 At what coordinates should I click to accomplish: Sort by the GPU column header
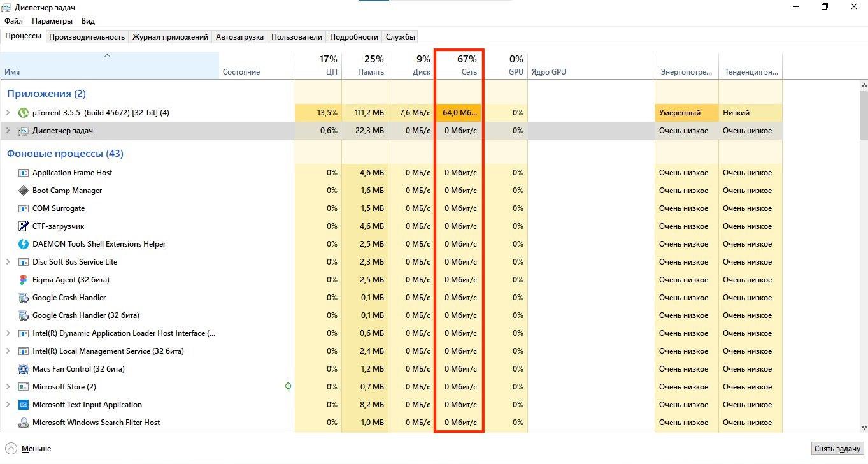505,65
